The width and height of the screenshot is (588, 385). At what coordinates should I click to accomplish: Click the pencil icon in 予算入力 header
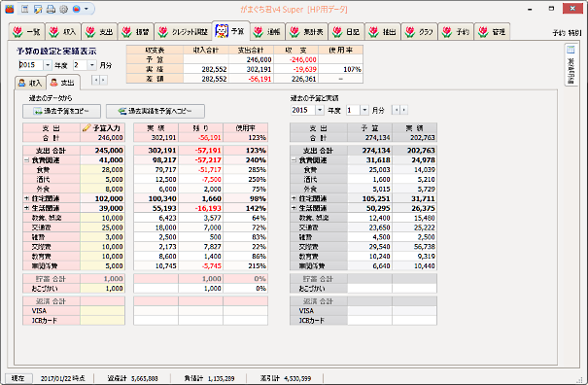tap(86, 128)
